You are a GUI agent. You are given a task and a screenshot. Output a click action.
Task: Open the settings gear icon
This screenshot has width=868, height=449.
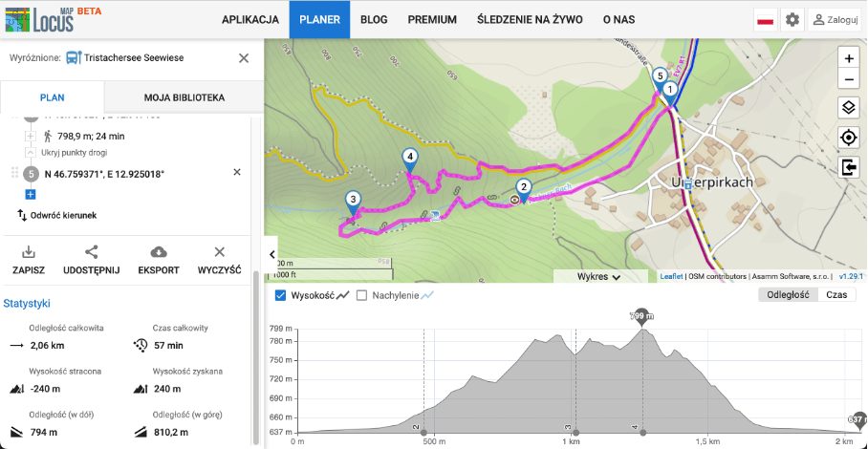pyautogui.click(x=792, y=19)
